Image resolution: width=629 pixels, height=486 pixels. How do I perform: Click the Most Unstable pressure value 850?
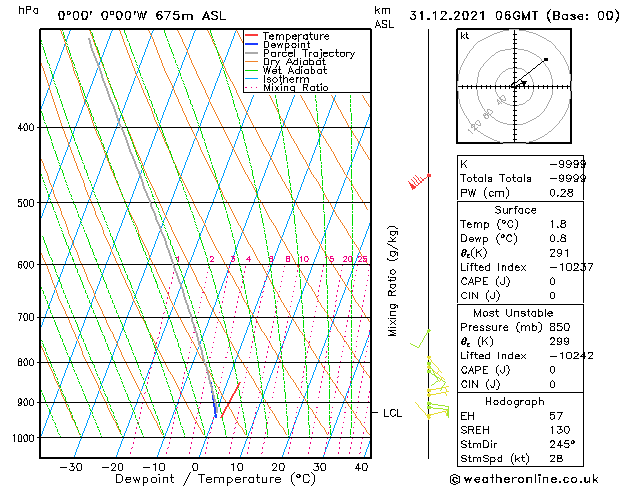pyautogui.click(x=560, y=327)
